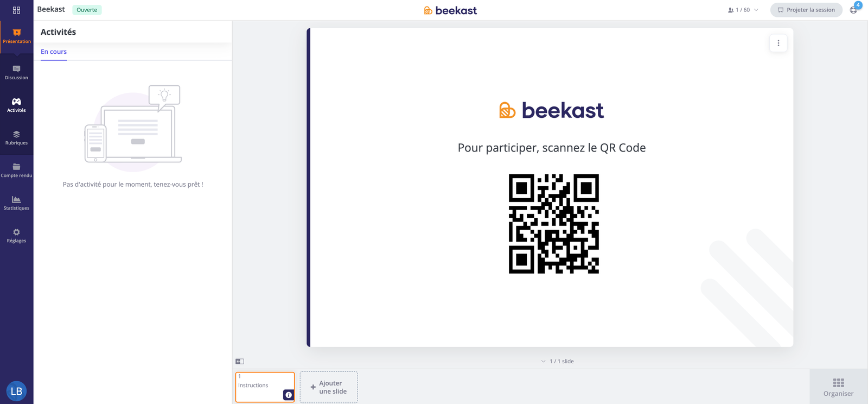The image size is (868, 404).
Task: Click the Ouverte session status badge
Action: point(87,10)
